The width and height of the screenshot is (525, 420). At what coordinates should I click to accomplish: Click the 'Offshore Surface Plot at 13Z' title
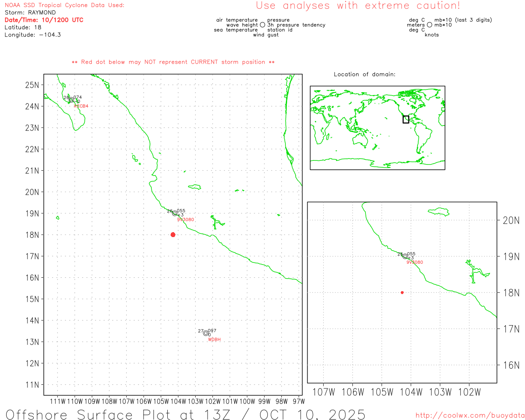[x=118, y=414]
